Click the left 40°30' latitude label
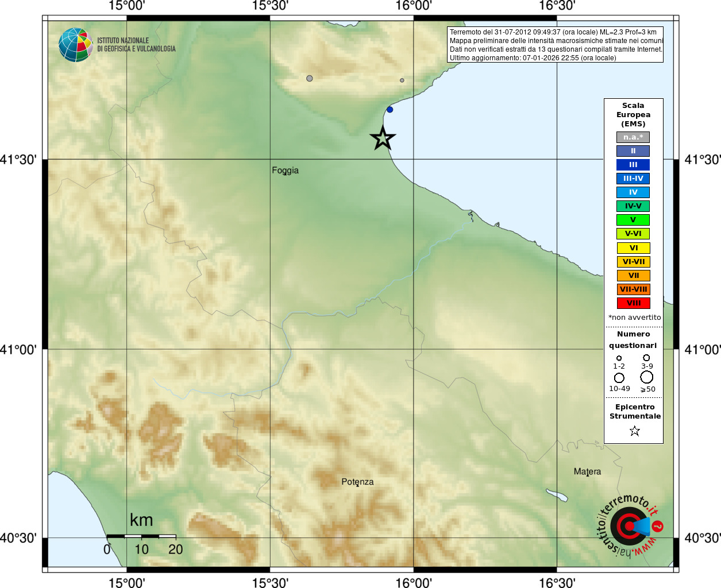721x588 pixels. (x=18, y=538)
